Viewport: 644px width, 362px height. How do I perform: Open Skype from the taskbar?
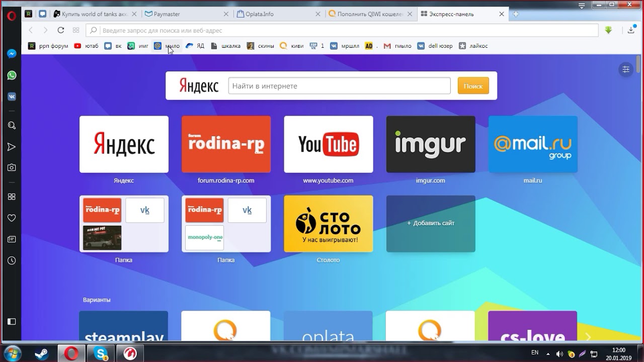click(x=100, y=352)
